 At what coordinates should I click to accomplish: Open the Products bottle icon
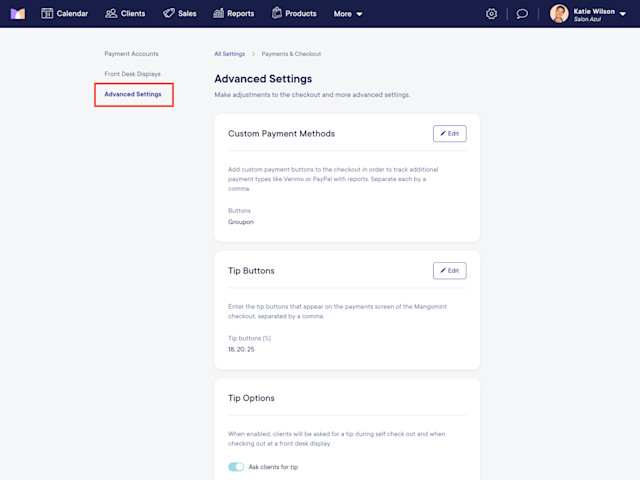(277, 13)
